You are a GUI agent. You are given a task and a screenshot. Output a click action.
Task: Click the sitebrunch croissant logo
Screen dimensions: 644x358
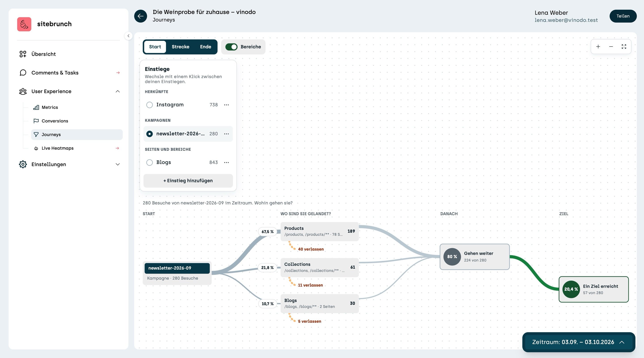(x=24, y=24)
